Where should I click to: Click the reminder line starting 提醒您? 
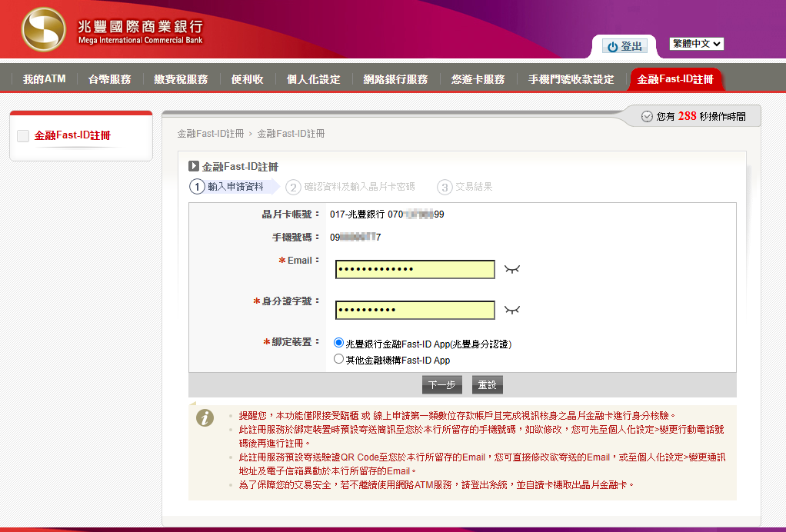(457, 415)
